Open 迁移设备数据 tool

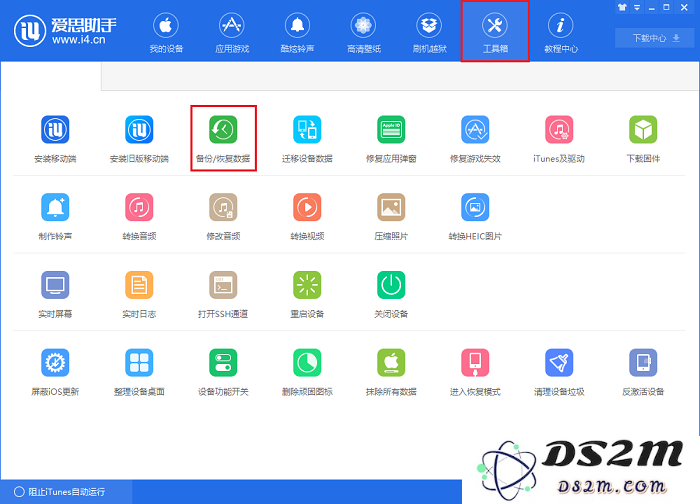[307, 139]
